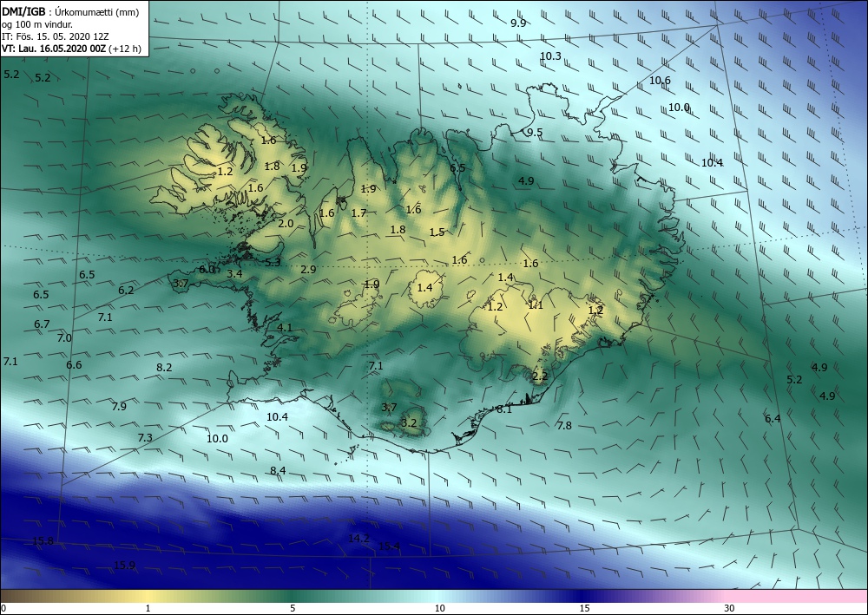Screen dimensions: 868x615
Task: Click the 7.3 value on the map
Action: [x=145, y=437]
